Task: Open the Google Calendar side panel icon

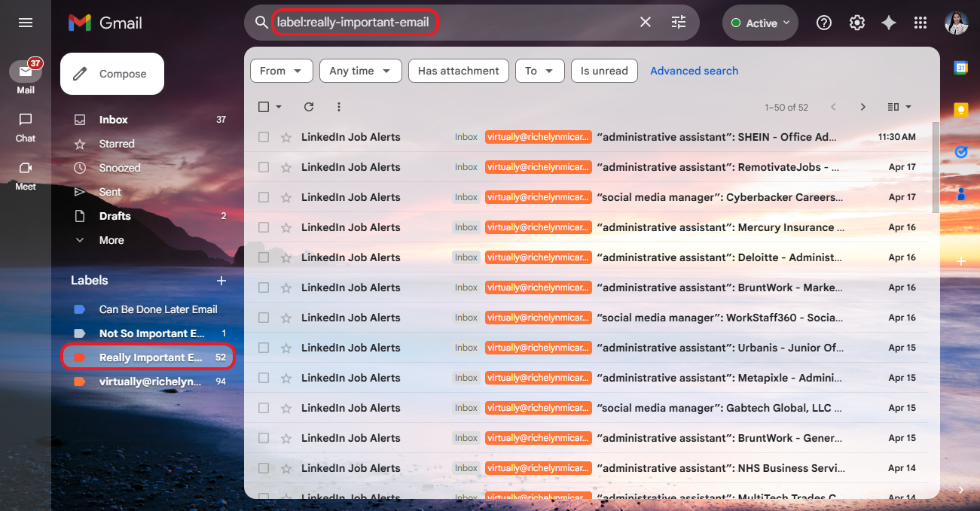Action: (x=961, y=68)
